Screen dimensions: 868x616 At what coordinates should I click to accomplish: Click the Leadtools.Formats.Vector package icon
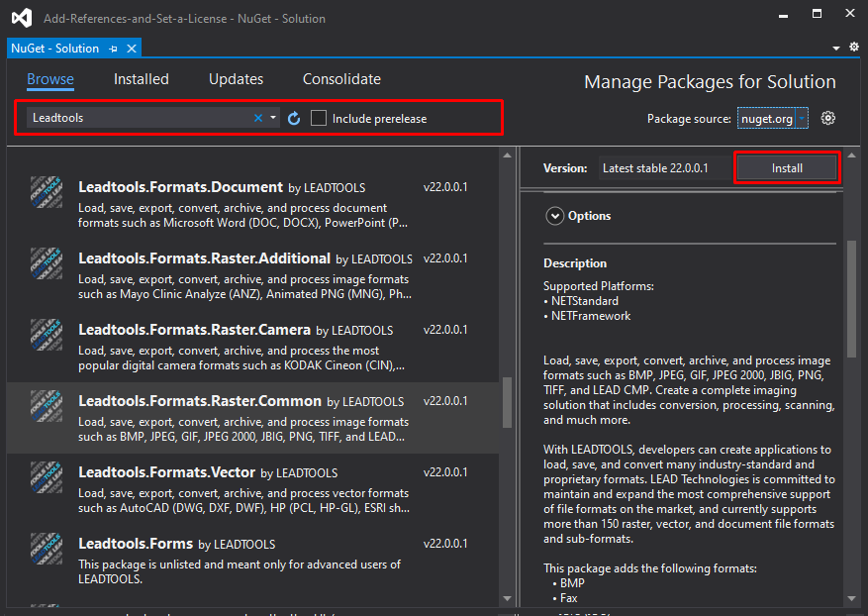pyautogui.click(x=47, y=477)
